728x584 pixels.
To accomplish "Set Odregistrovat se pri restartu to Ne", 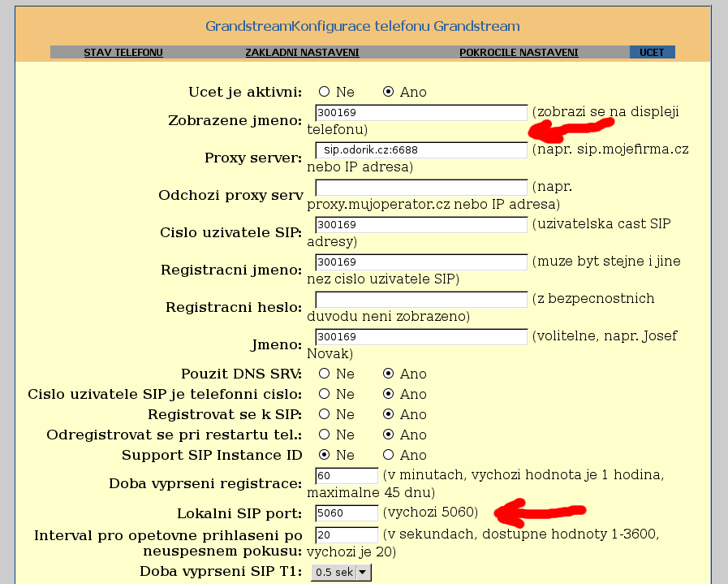I will click(x=325, y=435).
